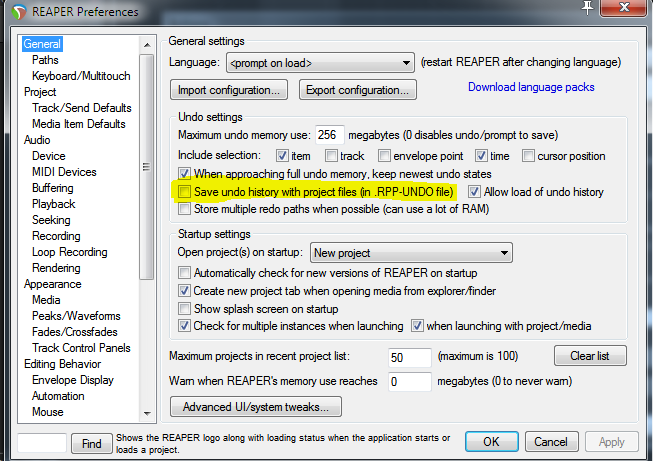Viewport: 653px width, 461px height.
Task: Open the Language dropdown
Action: click(320, 63)
